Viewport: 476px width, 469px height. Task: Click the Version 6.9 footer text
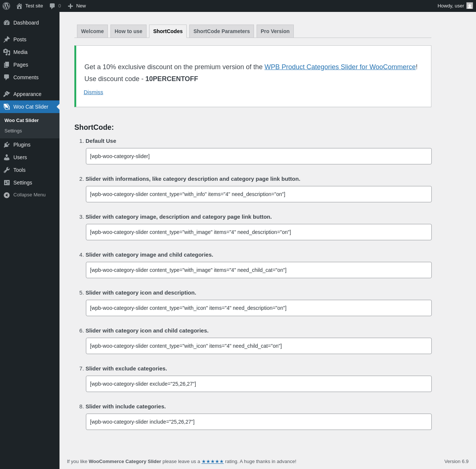pos(456,462)
